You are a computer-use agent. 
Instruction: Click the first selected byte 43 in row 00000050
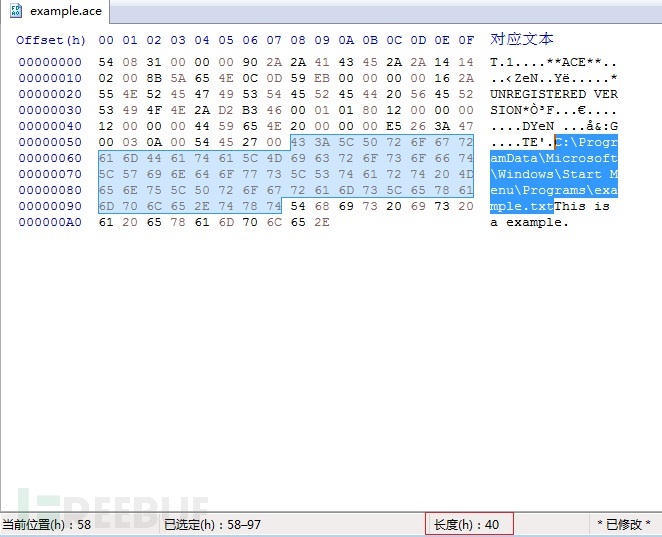tap(298, 142)
